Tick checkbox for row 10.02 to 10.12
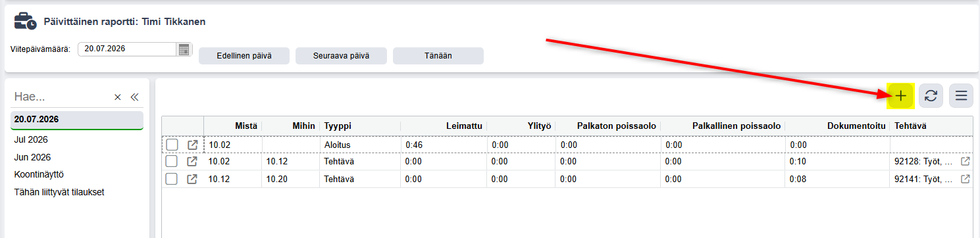This screenshot has width=980, height=238. tap(172, 161)
